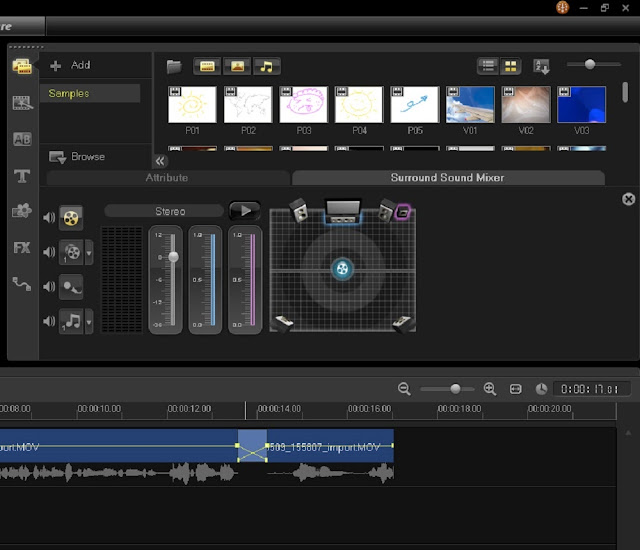Click rear-right speaker in surround panner
Image resolution: width=640 pixels, height=550 pixels.
point(402,322)
